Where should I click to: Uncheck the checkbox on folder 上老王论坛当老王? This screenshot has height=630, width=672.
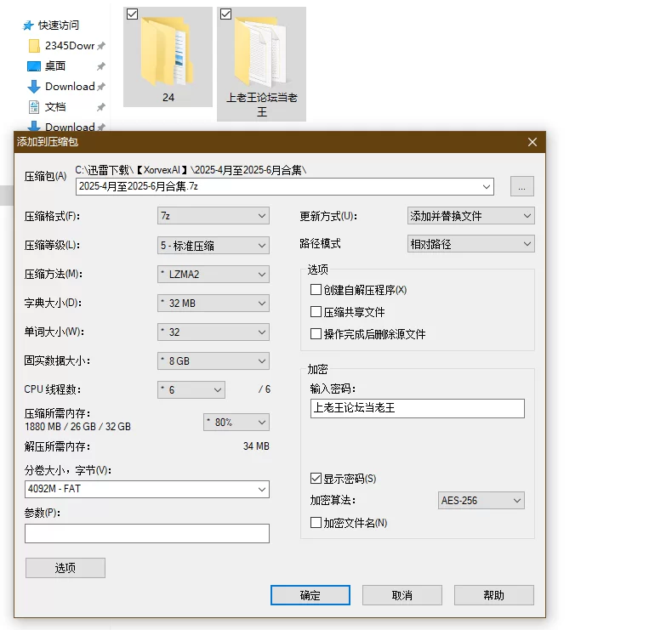pyautogui.click(x=226, y=14)
